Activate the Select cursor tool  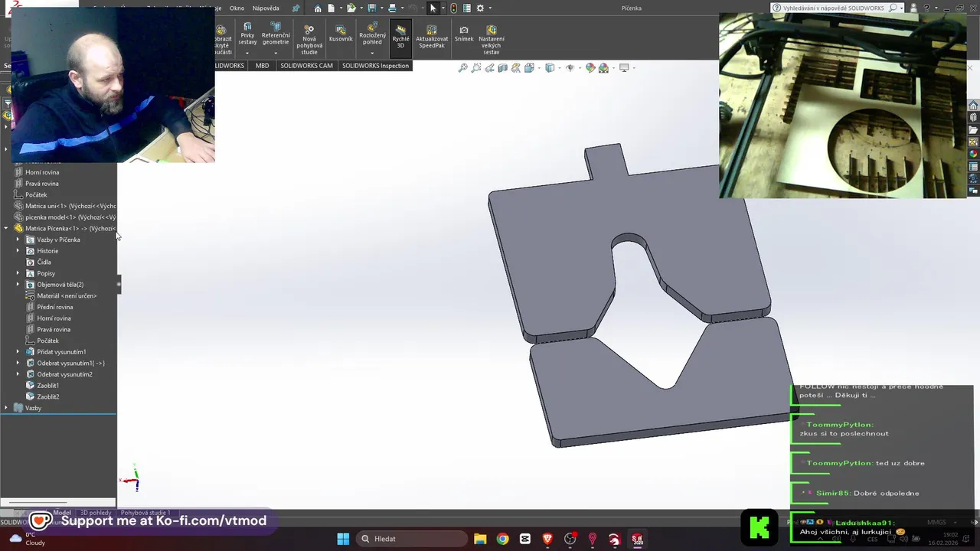click(433, 8)
